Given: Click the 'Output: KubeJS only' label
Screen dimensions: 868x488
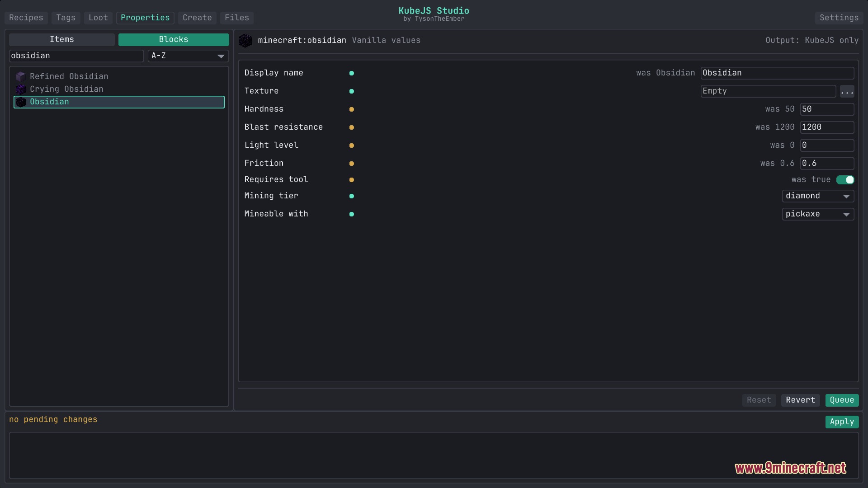Looking at the screenshot, I should click(812, 40).
